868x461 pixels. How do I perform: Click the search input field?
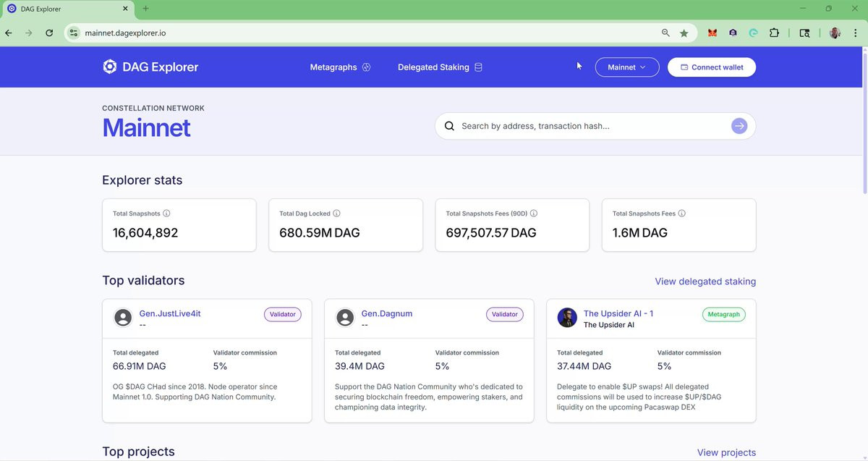click(595, 126)
